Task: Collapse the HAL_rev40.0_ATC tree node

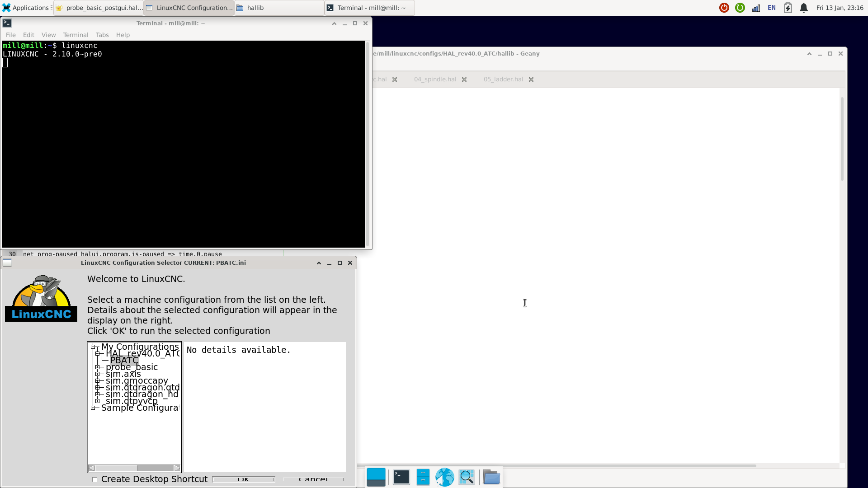Action: click(x=98, y=354)
